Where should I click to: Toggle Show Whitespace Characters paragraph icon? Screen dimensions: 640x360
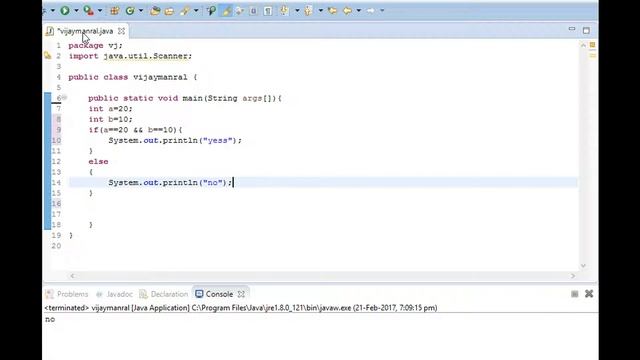pyautogui.click(x=268, y=11)
